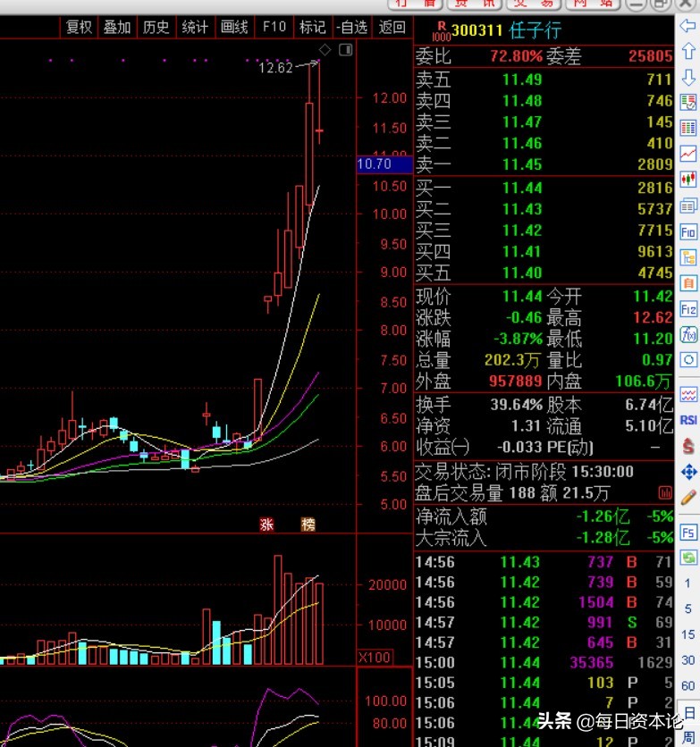The image size is (700, 747).
Task: Click the red after-hours volume chart icon
Action: pyautogui.click(x=664, y=492)
